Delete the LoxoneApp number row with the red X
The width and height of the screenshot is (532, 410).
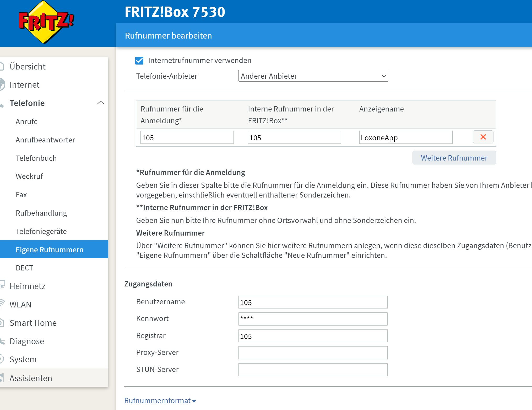(x=483, y=137)
